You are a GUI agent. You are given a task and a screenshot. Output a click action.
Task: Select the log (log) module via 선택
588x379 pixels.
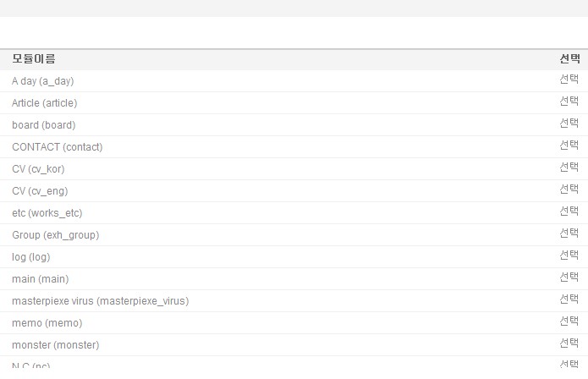[x=569, y=255]
